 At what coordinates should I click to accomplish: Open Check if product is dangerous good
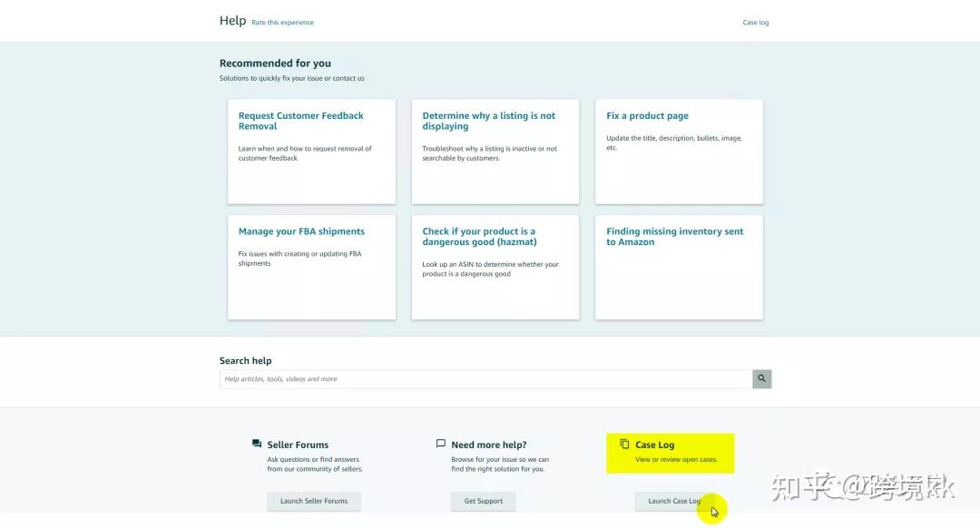click(x=495, y=267)
